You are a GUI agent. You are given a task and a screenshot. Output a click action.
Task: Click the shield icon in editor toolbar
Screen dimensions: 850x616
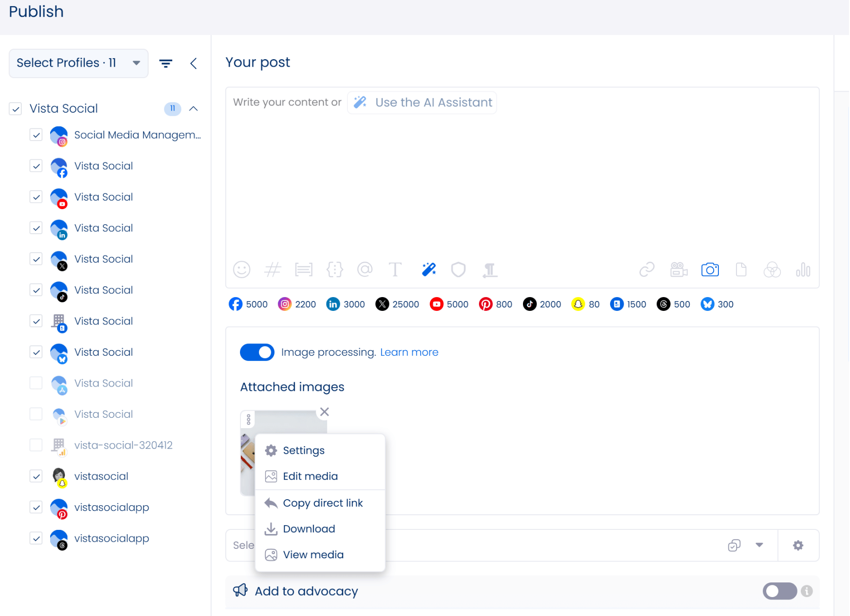(x=458, y=270)
